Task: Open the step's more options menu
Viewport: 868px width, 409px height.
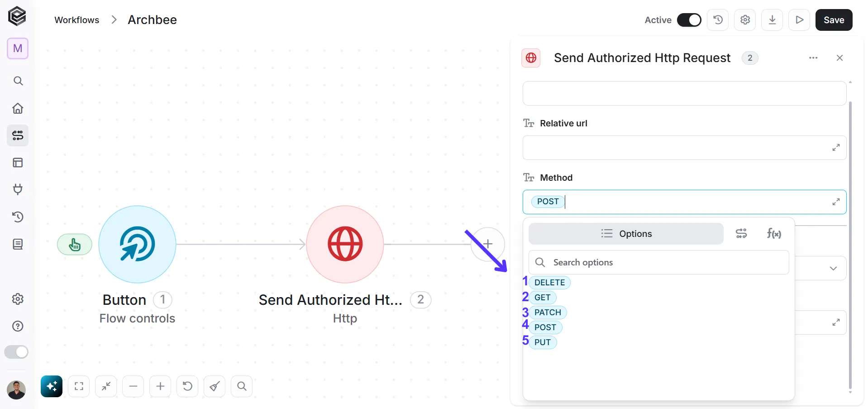Action: tap(813, 58)
